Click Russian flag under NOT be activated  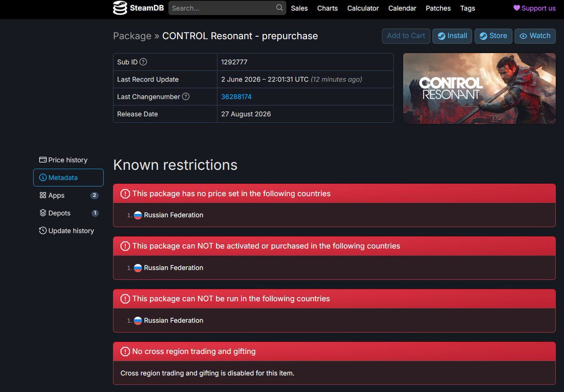(x=138, y=268)
